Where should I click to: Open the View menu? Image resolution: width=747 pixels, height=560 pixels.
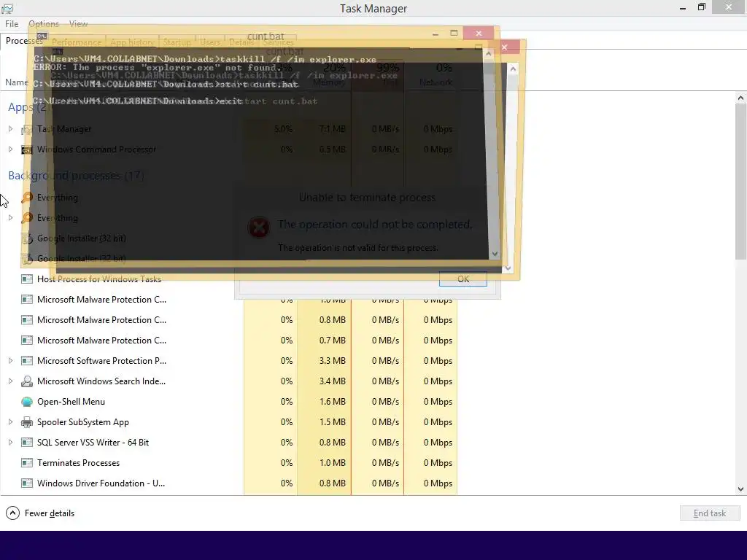tap(78, 24)
